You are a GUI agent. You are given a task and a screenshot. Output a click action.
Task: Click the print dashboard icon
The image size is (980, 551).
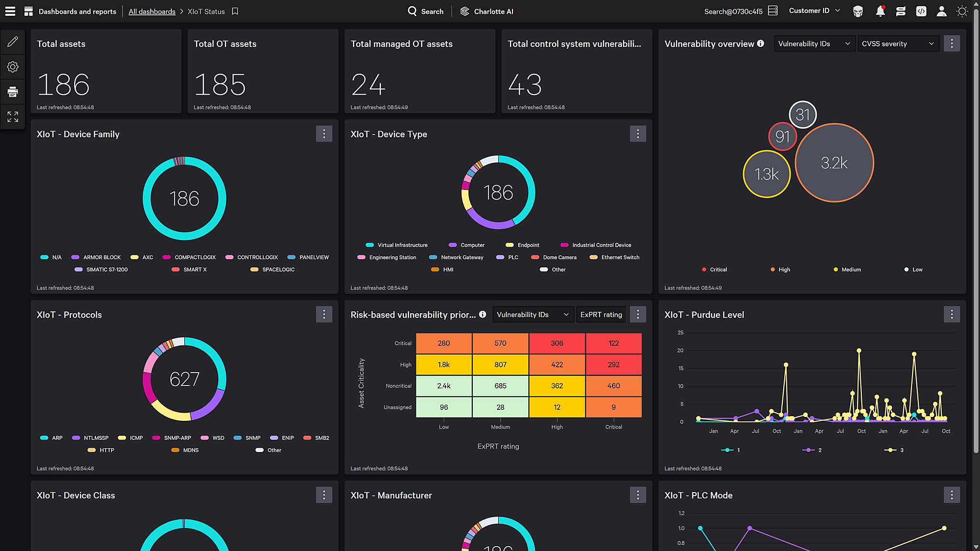[x=13, y=92]
